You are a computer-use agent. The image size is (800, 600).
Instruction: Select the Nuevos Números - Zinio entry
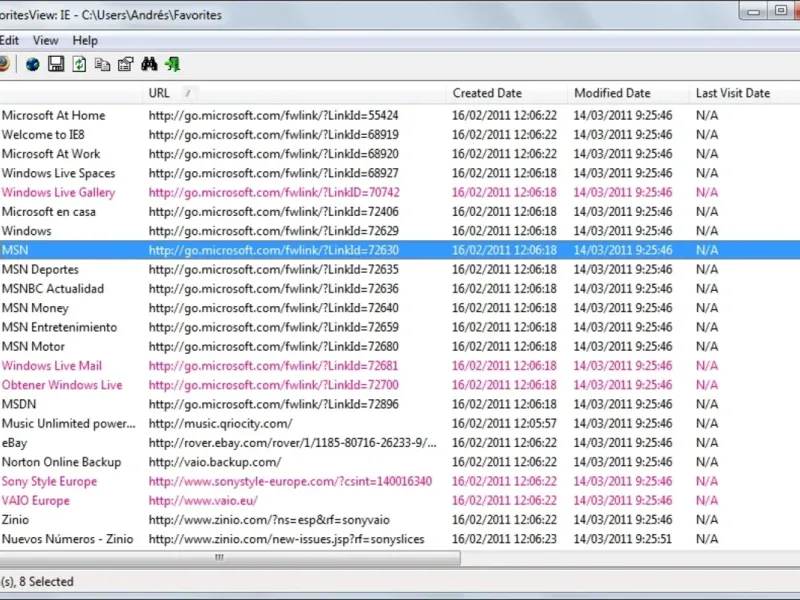pyautogui.click(x=67, y=539)
